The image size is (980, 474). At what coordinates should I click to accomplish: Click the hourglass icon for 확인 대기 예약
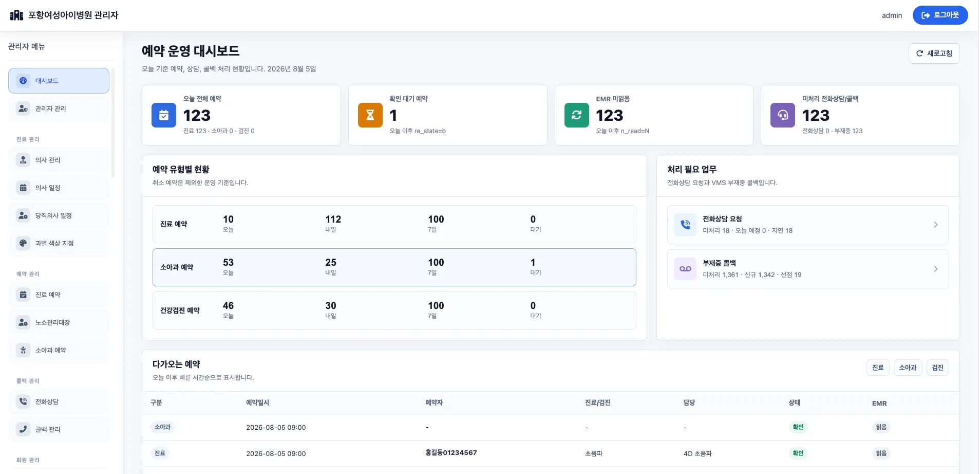point(370,115)
